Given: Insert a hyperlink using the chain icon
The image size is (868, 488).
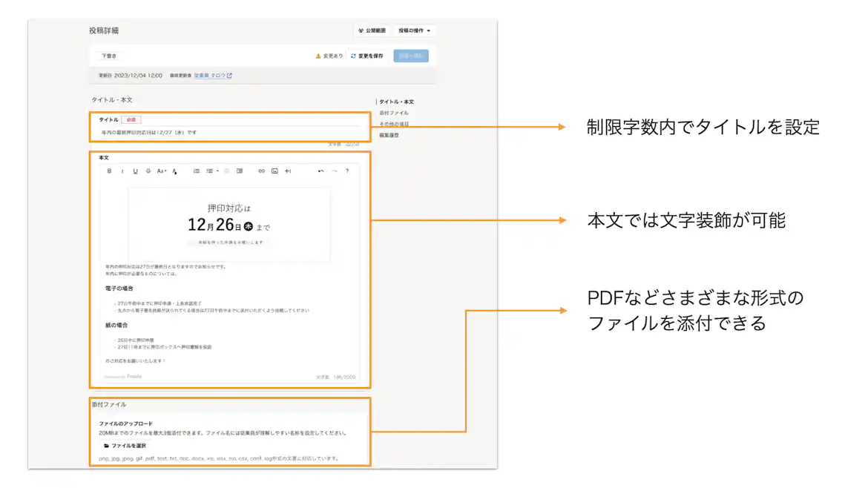Looking at the screenshot, I should coord(261,171).
